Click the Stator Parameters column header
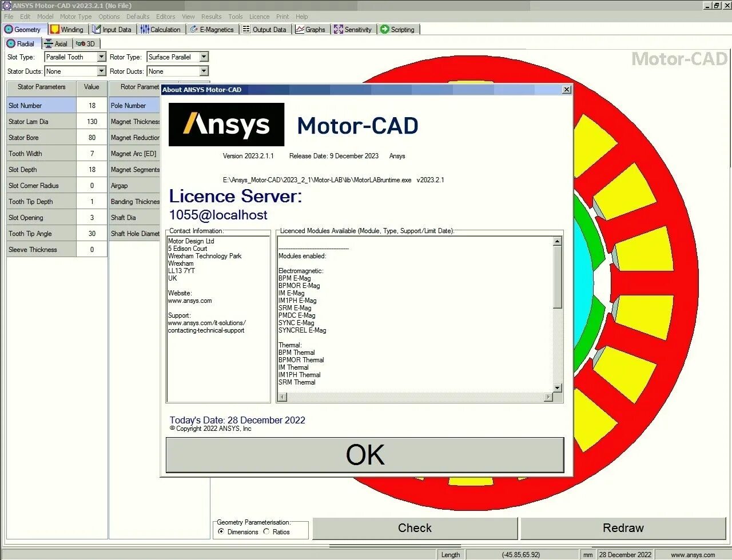The height and width of the screenshot is (560, 732). 41,87
